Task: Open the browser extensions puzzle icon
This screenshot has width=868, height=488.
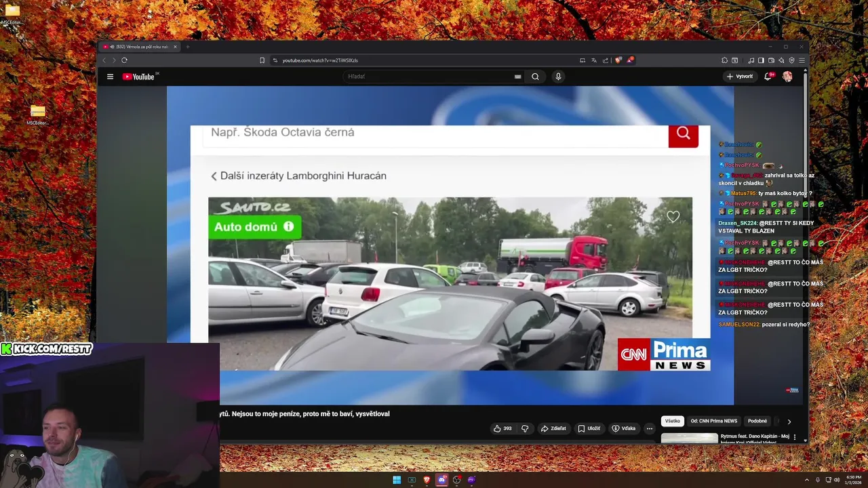Action: [x=724, y=60]
